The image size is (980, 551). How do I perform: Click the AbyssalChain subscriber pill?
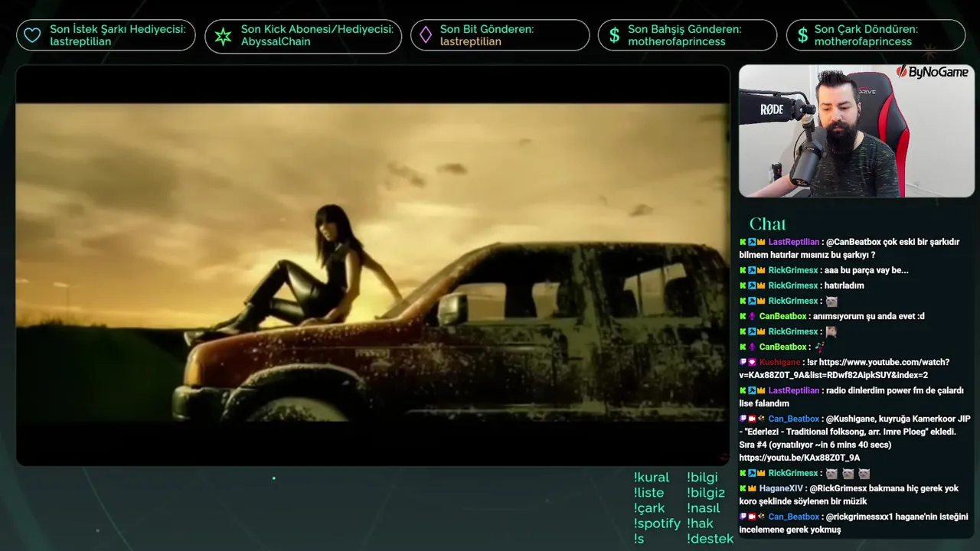(x=303, y=36)
